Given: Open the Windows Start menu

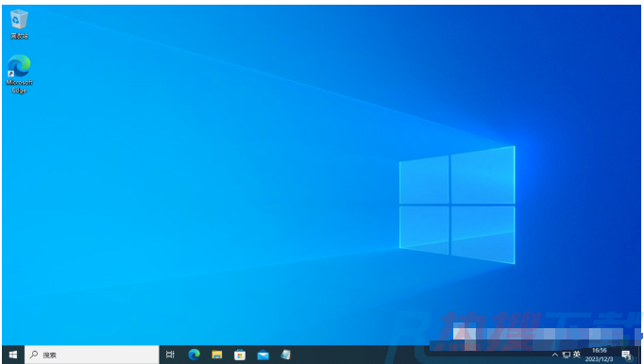Looking at the screenshot, I should pos(12,355).
